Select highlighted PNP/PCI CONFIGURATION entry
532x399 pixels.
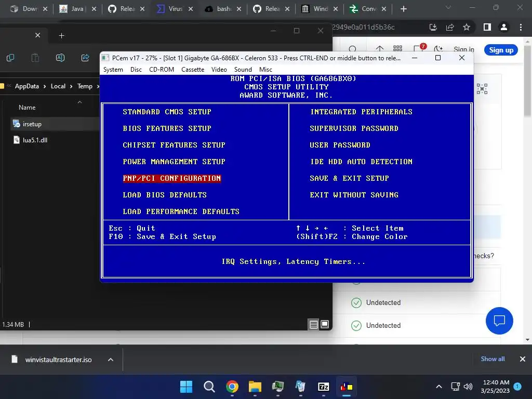click(171, 178)
